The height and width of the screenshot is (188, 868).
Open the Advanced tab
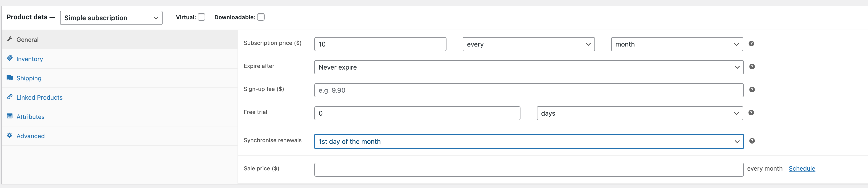click(30, 136)
